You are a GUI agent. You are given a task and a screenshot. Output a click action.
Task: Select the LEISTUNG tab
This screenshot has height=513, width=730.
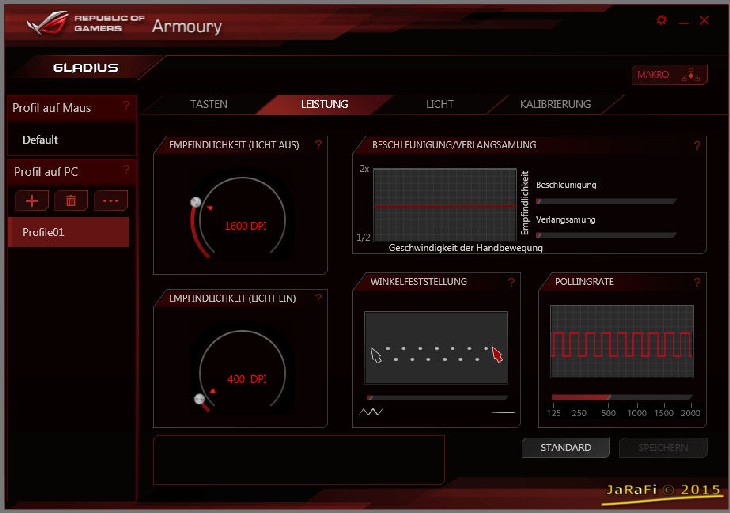324,104
